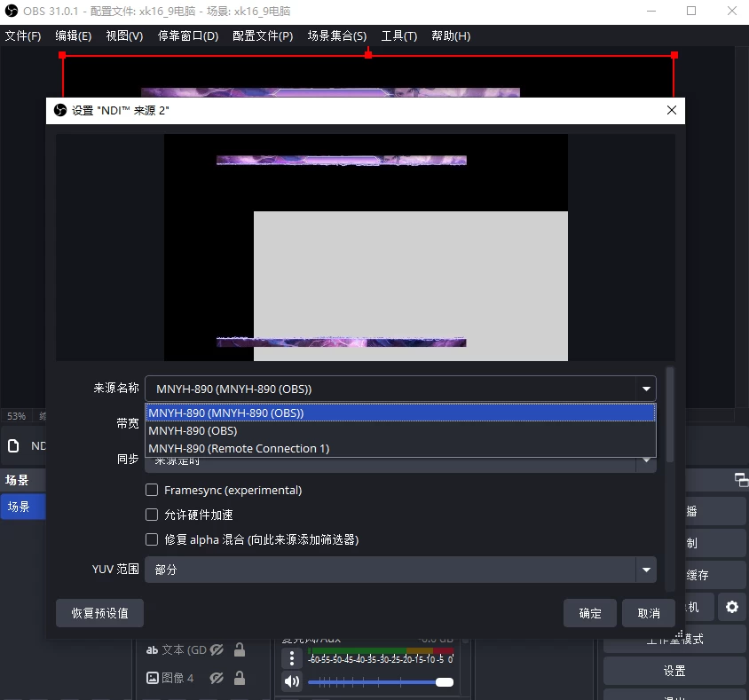Click the 恢复预设值 button
749x700 pixels.
(99, 613)
